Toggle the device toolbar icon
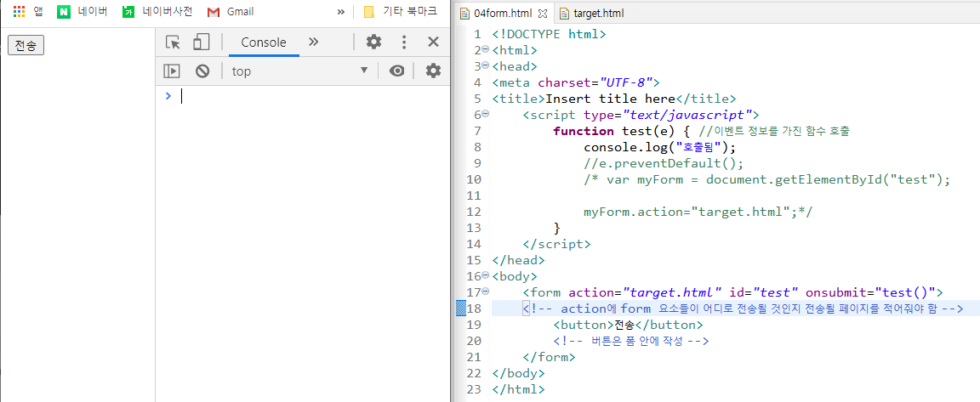The height and width of the screenshot is (402, 980). tap(201, 42)
